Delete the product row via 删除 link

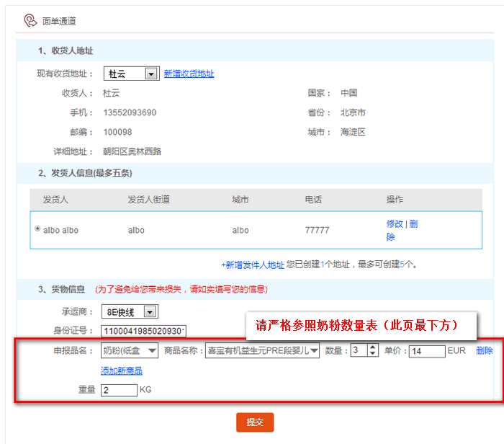484,351
